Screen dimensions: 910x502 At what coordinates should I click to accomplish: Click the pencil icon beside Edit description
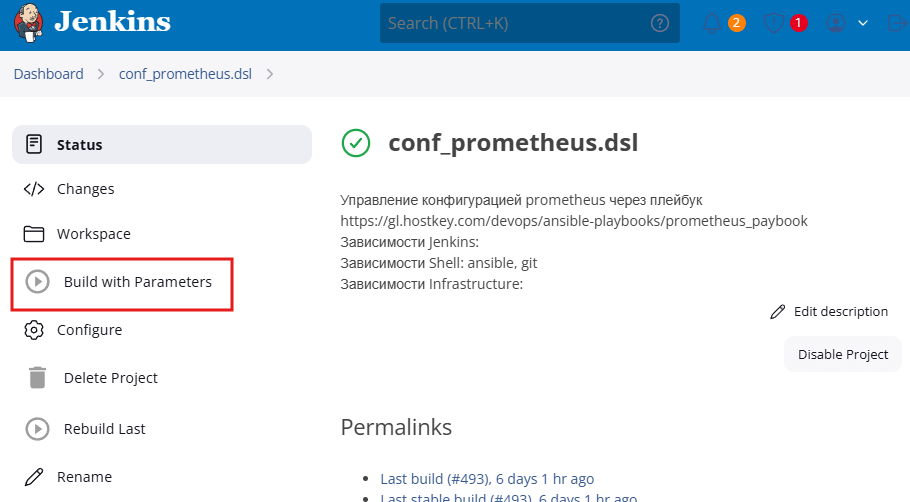click(778, 312)
